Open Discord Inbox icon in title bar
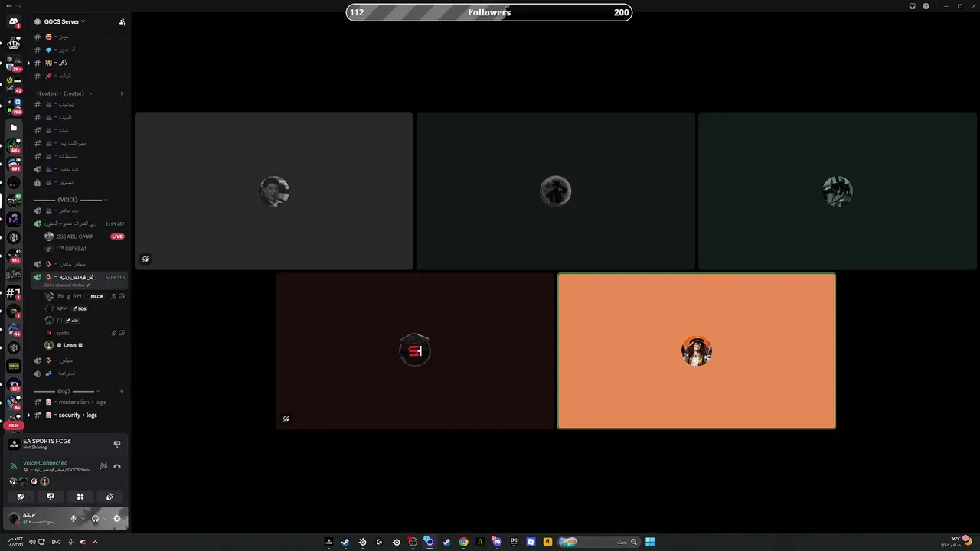 point(912,6)
